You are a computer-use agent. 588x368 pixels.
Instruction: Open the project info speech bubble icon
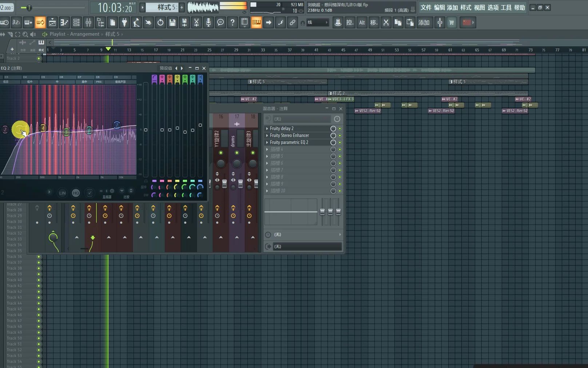pyautogui.click(x=220, y=23)
